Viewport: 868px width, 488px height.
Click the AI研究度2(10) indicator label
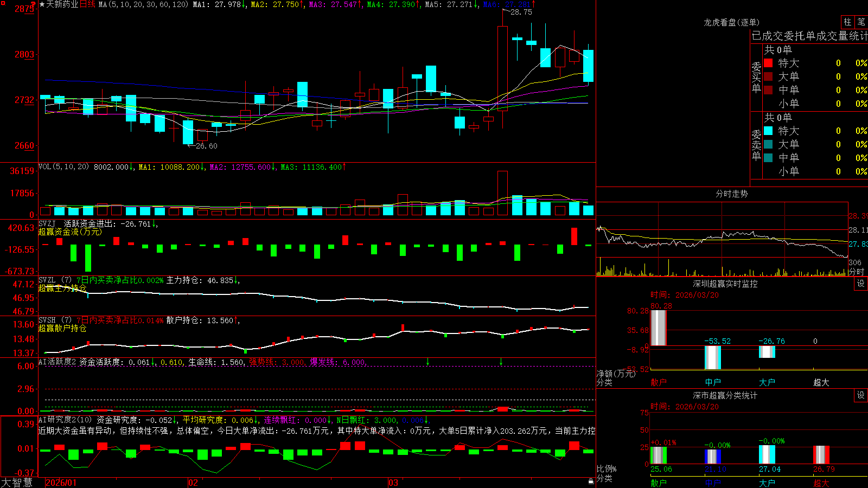click(x=65, y=420)
